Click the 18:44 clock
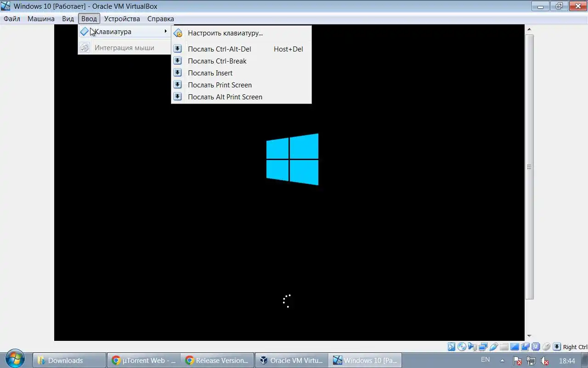This screenshot has width=588, height=368. 567,361
